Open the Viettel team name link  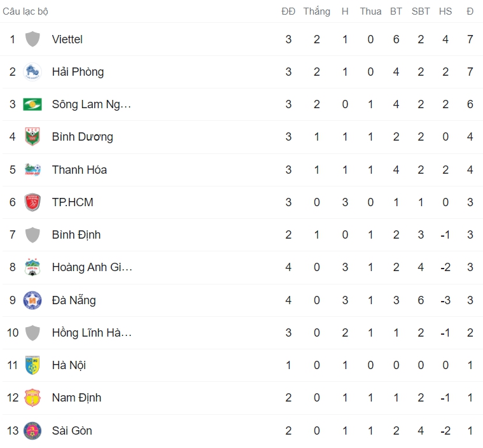point(67,39)
